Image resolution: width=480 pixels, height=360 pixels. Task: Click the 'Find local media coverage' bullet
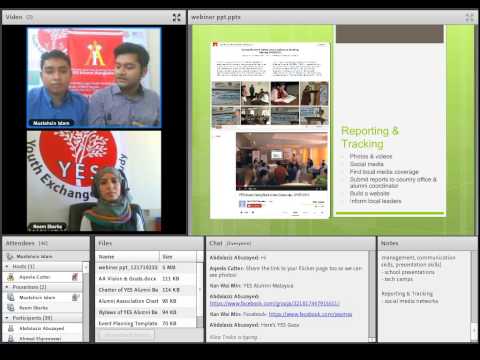coord(384,172)
